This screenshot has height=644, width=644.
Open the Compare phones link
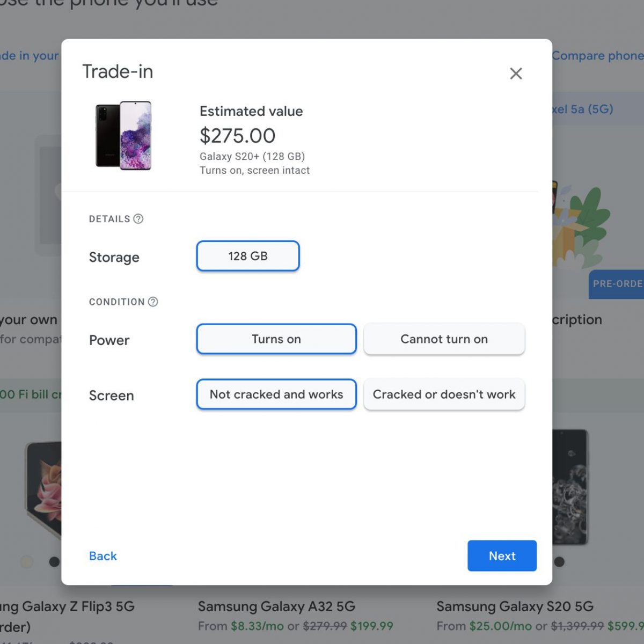point(597,56)
